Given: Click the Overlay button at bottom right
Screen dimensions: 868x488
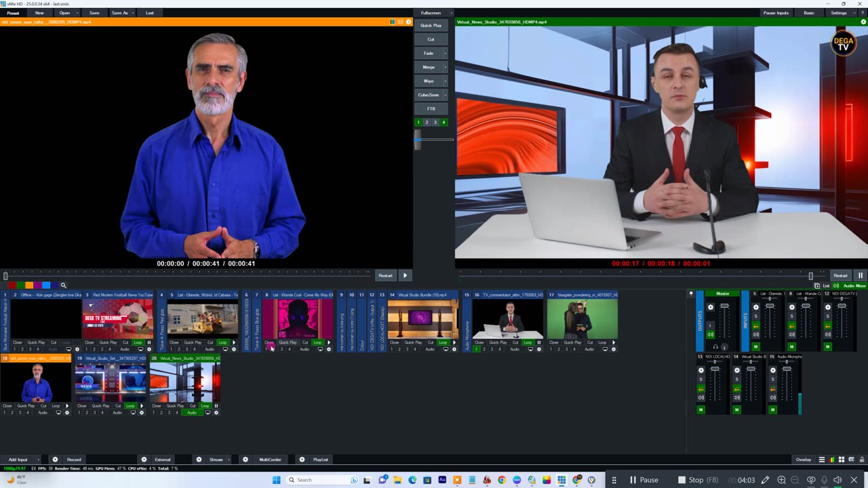Looking at the screenshot, I should (804, 460).
